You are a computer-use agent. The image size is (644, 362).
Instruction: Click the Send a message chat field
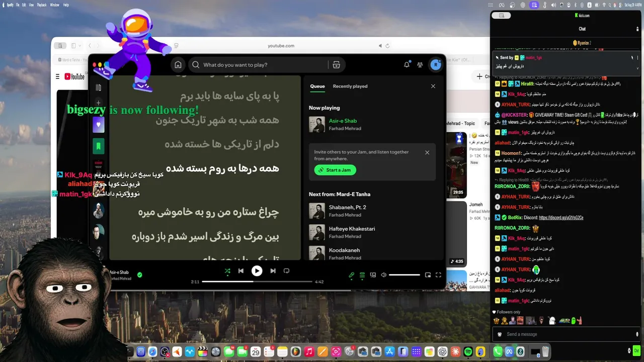566,334
